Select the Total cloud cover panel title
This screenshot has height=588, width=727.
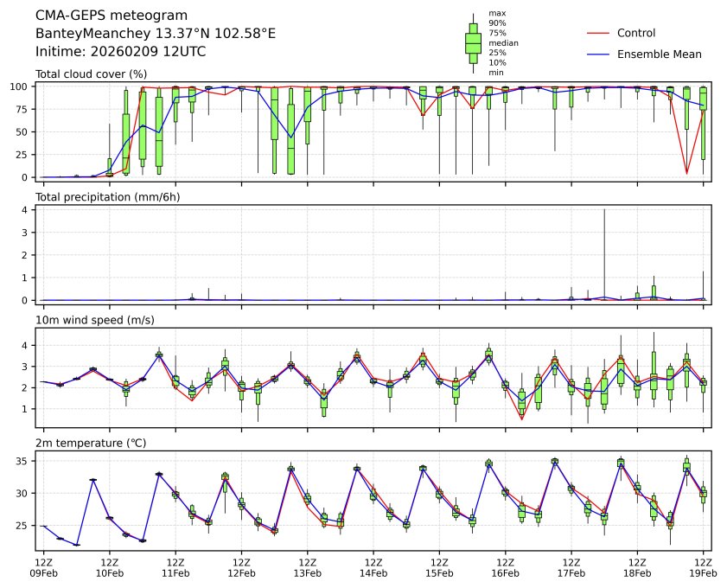(x=91, y=74)
